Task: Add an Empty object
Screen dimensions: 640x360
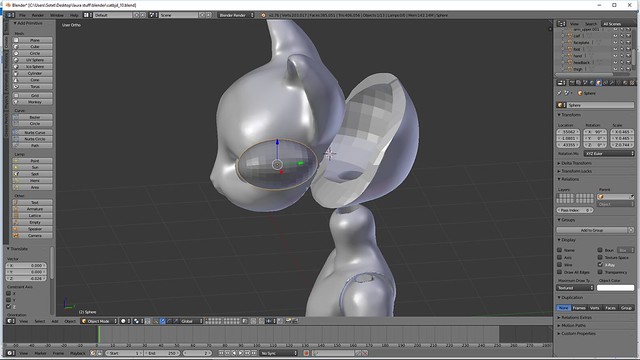Action: 32,222
